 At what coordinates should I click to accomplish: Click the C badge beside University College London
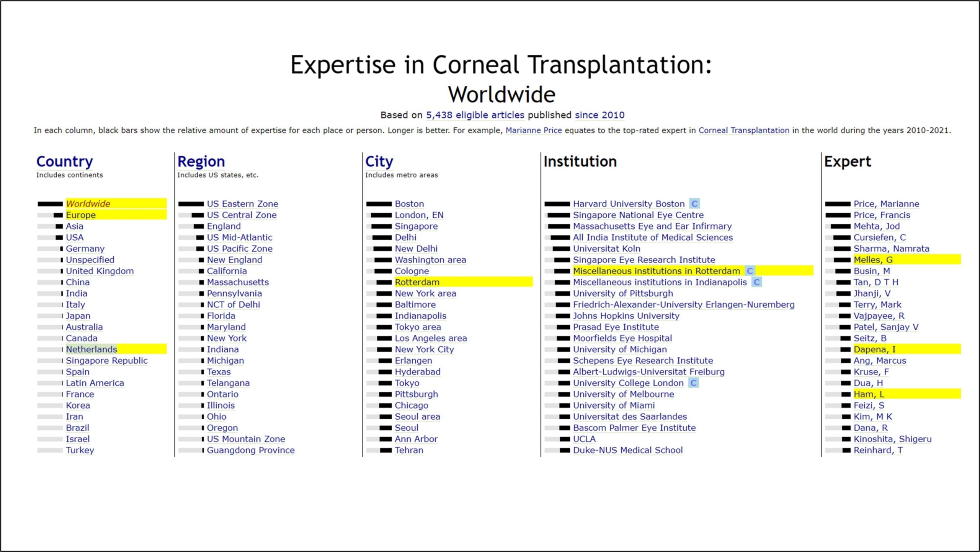pos(693,383)
